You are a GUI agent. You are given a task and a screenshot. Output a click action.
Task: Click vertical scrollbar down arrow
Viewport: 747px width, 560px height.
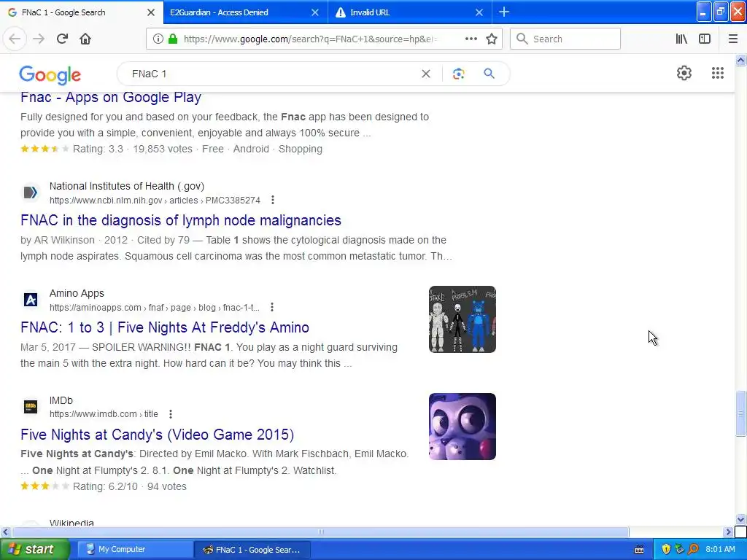pyautogui.click(x=740, y=519)
